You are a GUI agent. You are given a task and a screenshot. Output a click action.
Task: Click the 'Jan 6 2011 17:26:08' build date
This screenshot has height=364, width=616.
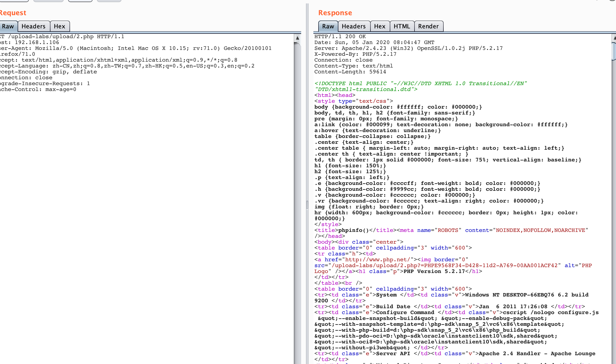(513, 307)
